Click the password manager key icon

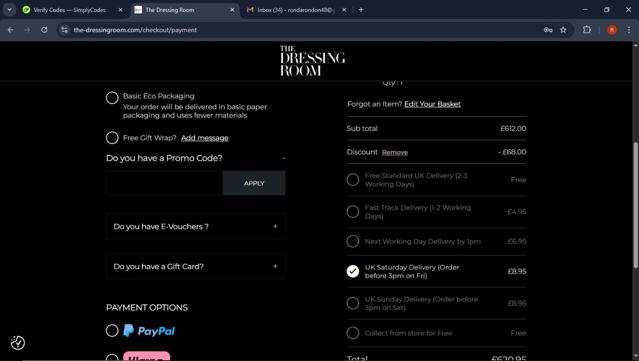(548, 30)
